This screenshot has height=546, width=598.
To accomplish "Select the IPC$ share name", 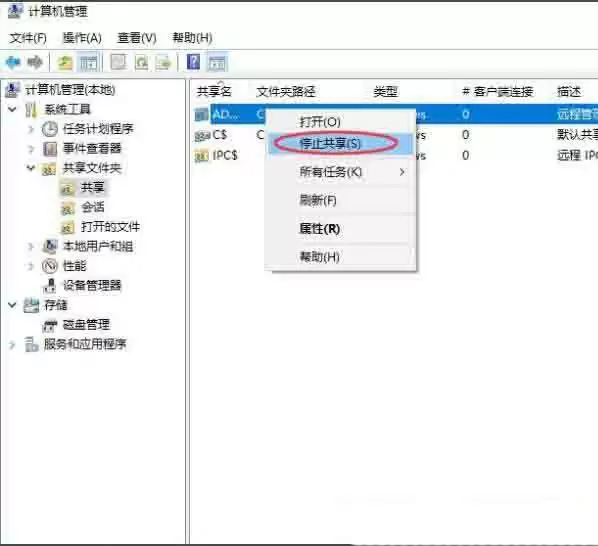I will (225, 155).
